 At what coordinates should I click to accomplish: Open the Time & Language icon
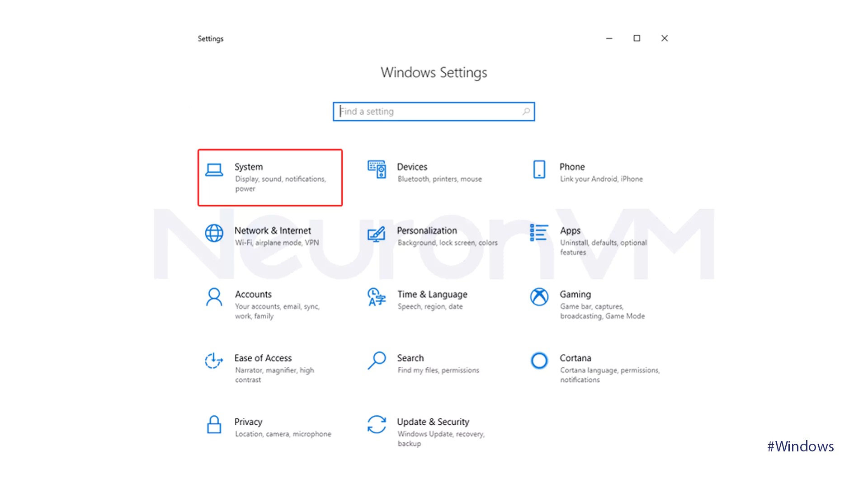376,297
